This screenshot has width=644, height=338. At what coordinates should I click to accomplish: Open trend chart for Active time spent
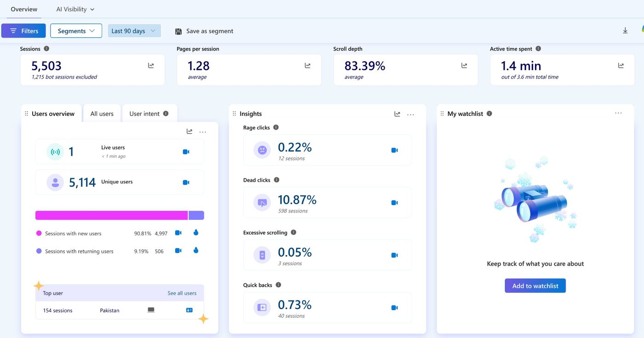(x=621, y=66)
